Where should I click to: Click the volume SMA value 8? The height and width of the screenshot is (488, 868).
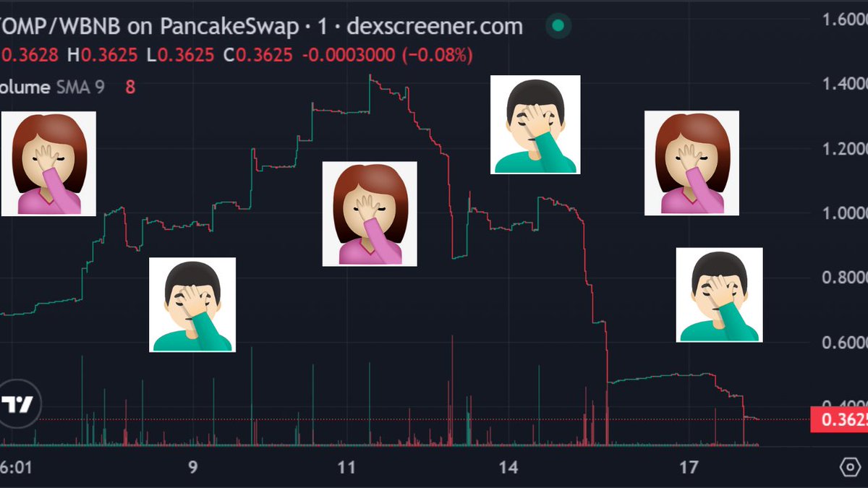point(131,87)
